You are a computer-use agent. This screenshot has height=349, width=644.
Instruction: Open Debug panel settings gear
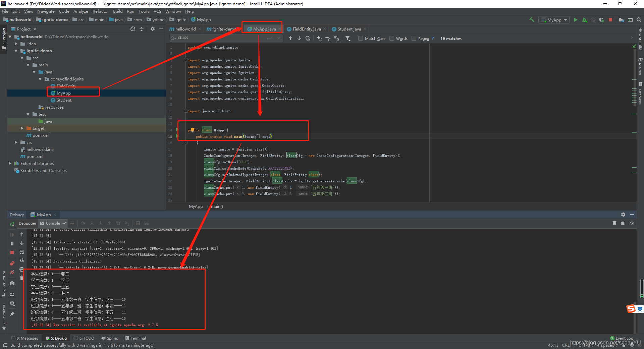tap(623, 215)
